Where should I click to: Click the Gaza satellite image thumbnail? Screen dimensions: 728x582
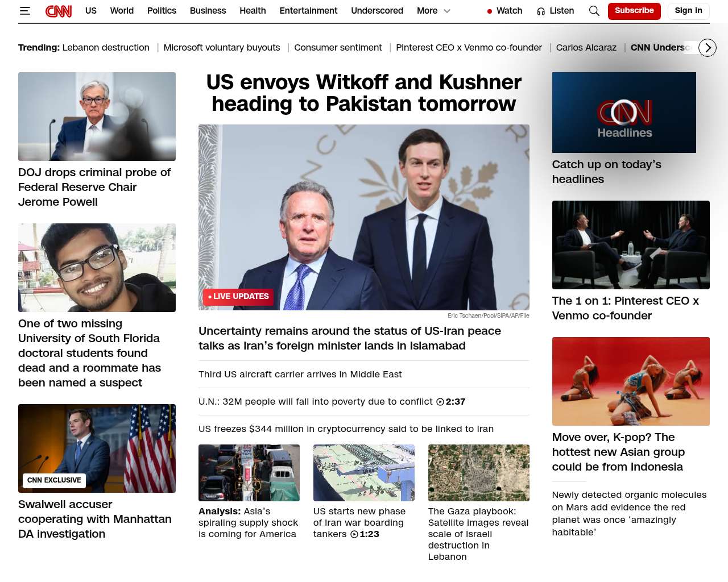pos(479,473)
